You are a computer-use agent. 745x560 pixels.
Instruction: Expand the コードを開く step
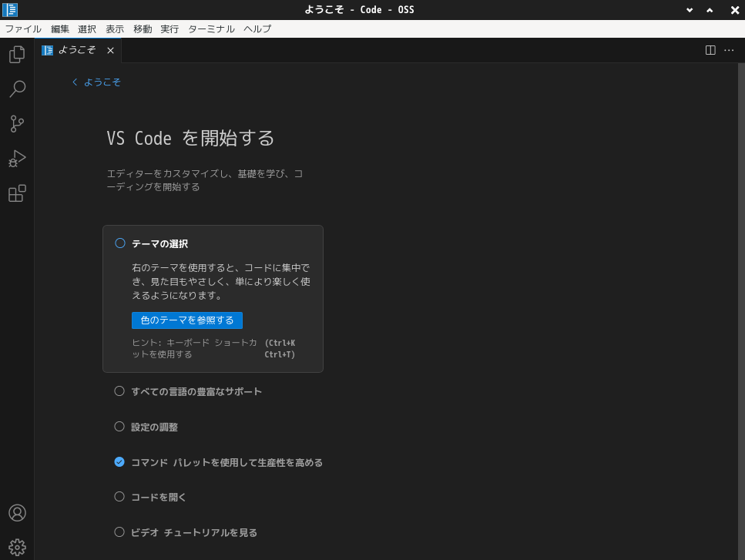click(x=158, y=497)
